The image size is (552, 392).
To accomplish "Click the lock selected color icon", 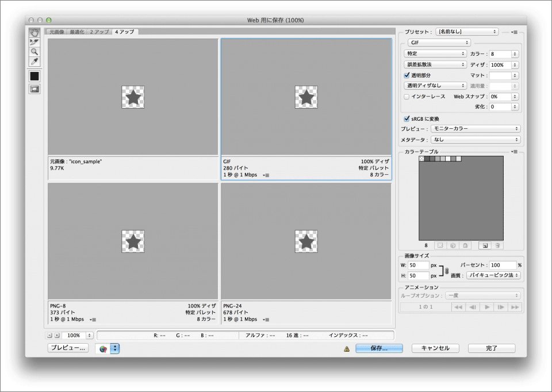I will (465, 245).
